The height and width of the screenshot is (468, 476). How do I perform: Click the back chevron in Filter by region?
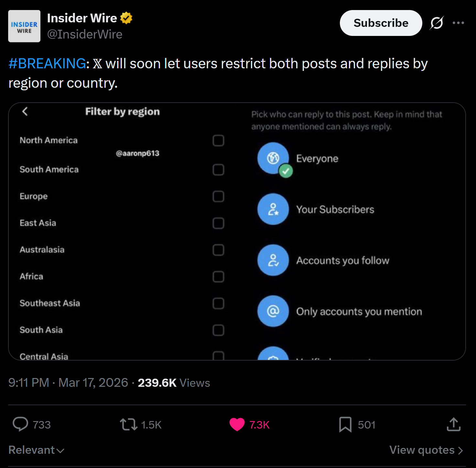[25, 111]
